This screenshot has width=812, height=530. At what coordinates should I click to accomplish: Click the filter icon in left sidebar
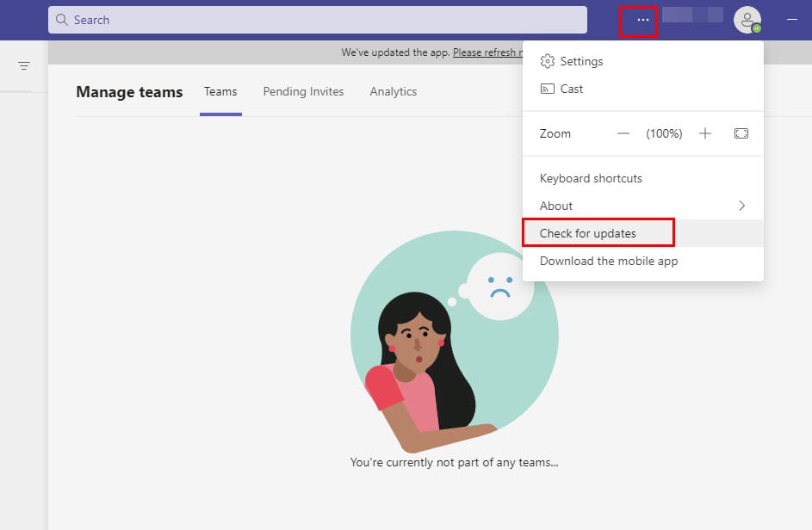point(24,66)
